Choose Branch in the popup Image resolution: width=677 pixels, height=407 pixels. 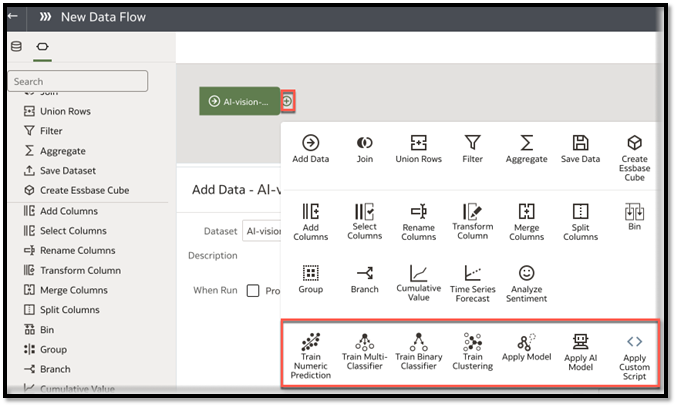click(x=364, y=279)
